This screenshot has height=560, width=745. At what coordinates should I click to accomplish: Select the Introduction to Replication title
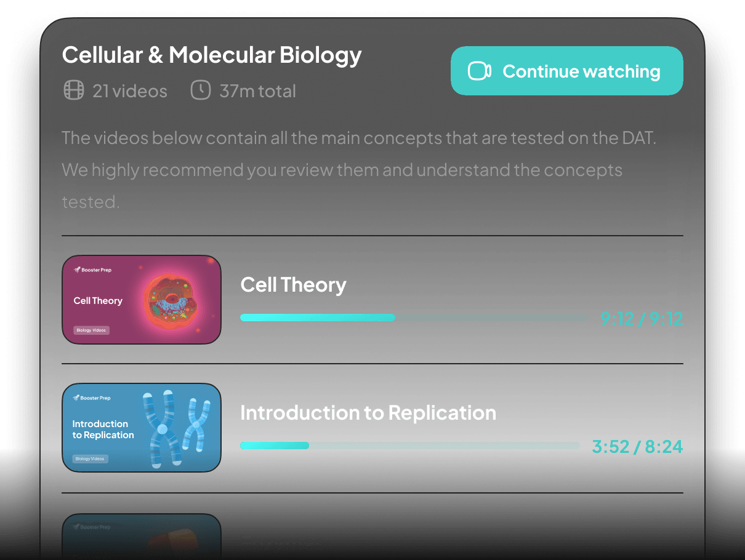368,412
